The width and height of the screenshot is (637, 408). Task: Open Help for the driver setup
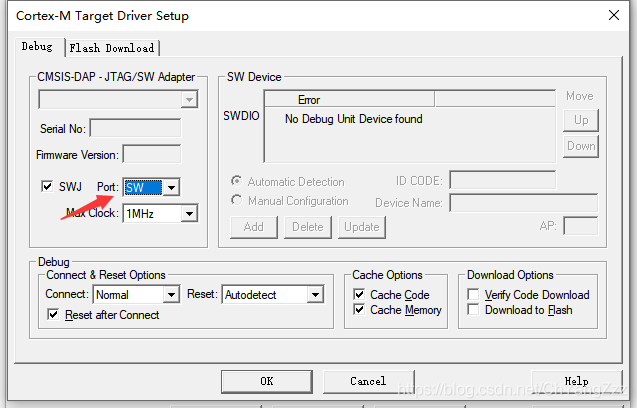[x=576, y=382]
